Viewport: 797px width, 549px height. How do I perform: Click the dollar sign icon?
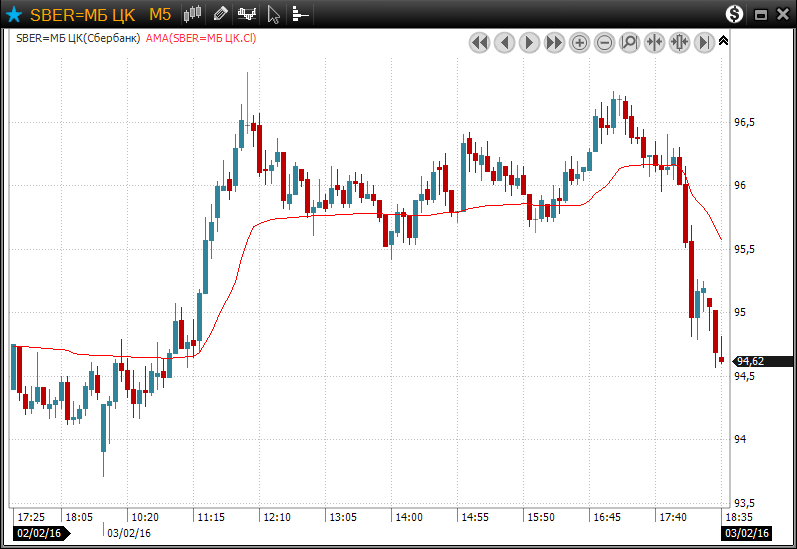pos(735,14)
